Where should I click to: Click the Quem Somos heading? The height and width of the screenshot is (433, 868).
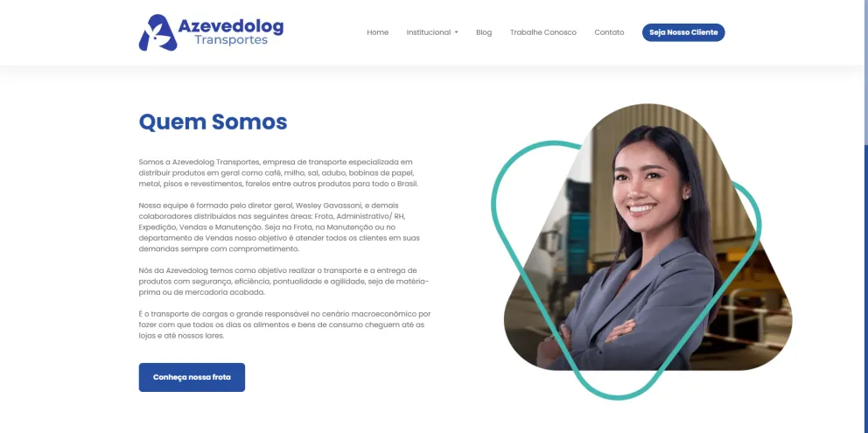213,122
